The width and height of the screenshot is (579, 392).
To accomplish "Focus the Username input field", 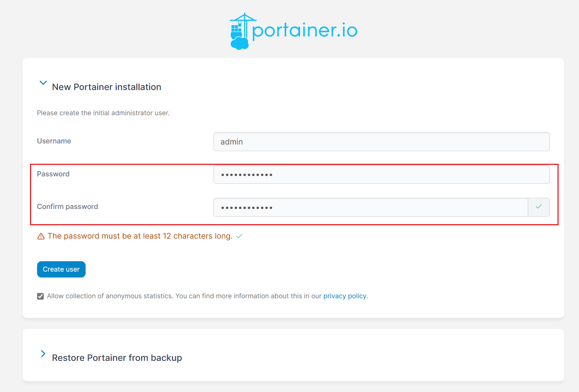I will [381, 142].
